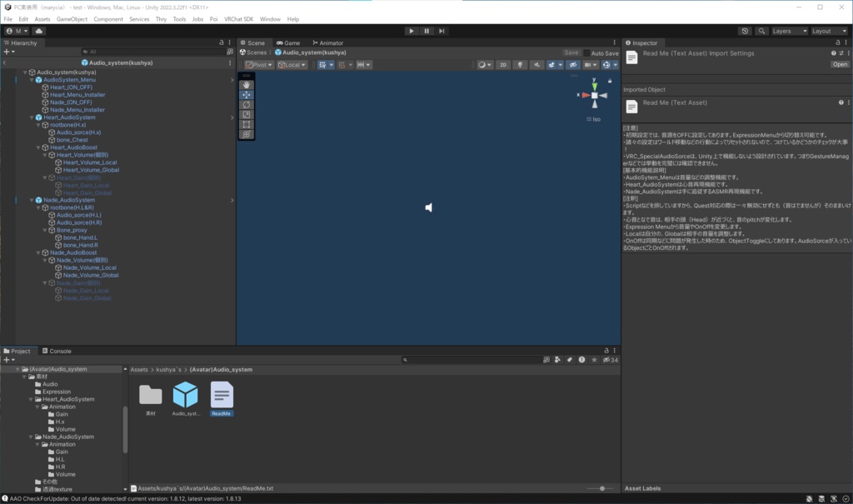Open the 素材 folder in asset grid
This screenshot has width=853, height=504.
(151, 395)
